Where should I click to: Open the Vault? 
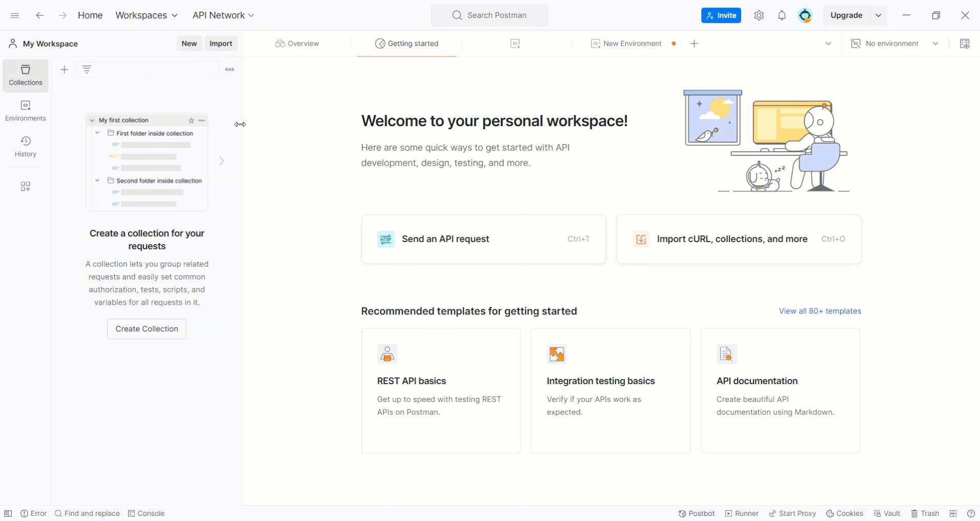887,513
